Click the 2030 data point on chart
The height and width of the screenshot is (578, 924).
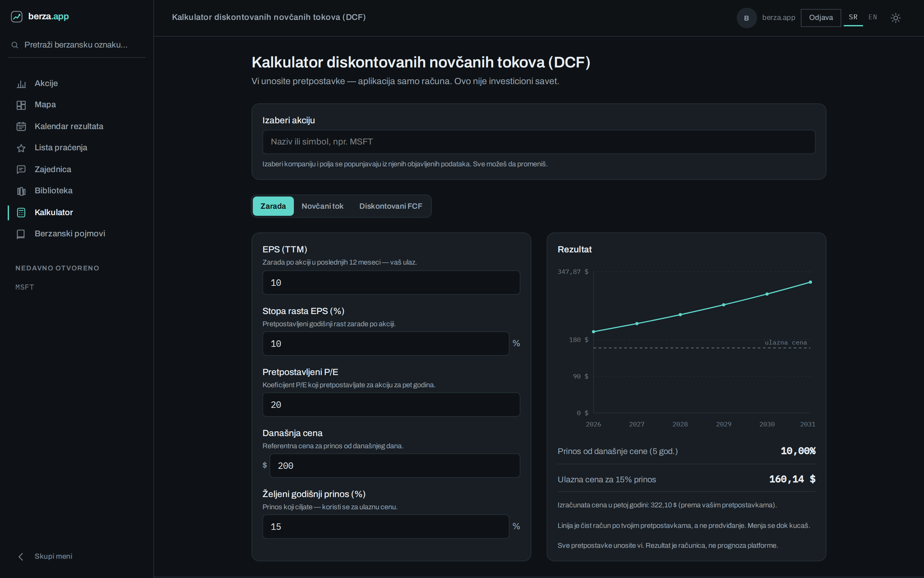[767, 294]
